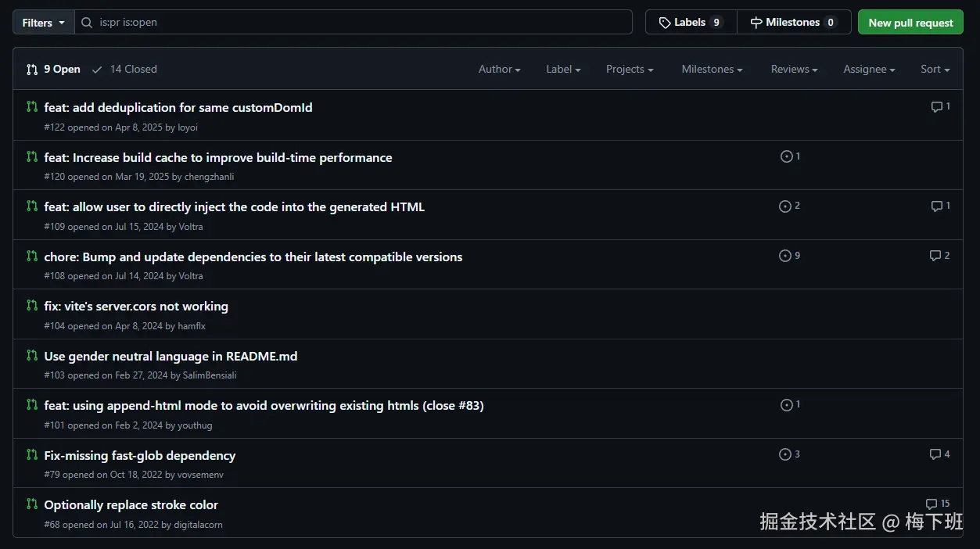Click comment icon on fast-glob PR
This screenshot has width=980, height=549.
(x=935, y=454)
